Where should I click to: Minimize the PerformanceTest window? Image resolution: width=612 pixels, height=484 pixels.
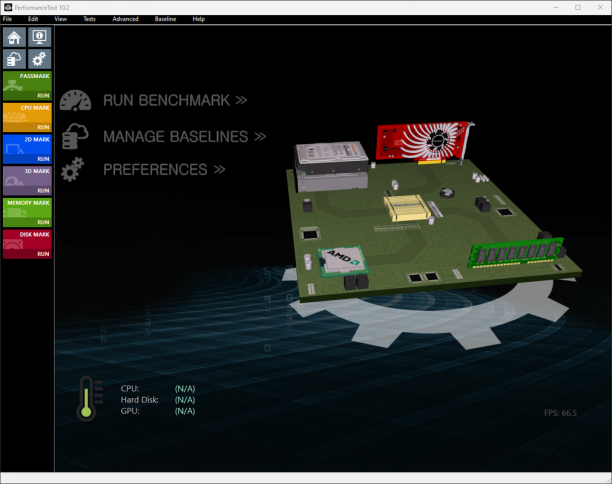556,7
